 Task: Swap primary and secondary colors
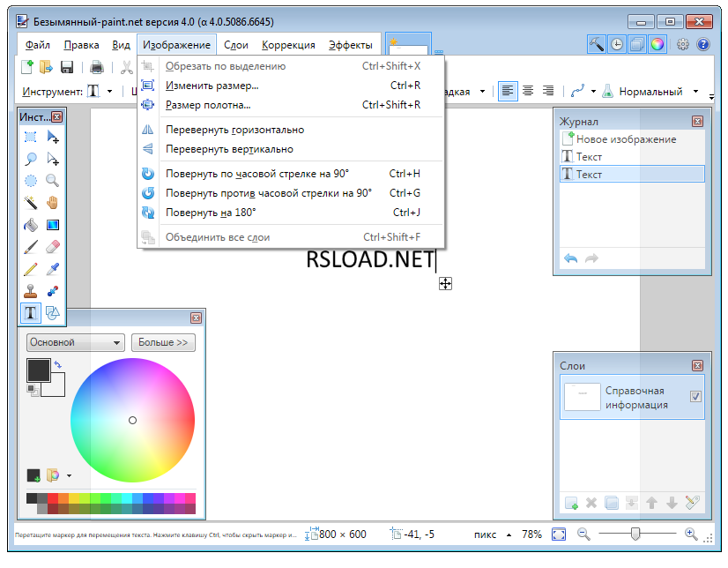point(57,364)
